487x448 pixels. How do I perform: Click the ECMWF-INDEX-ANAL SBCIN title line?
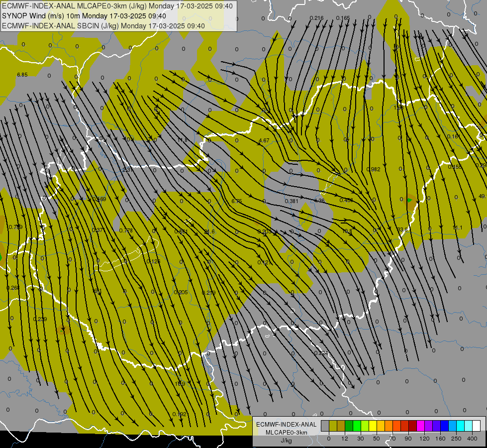pos(103,26)
